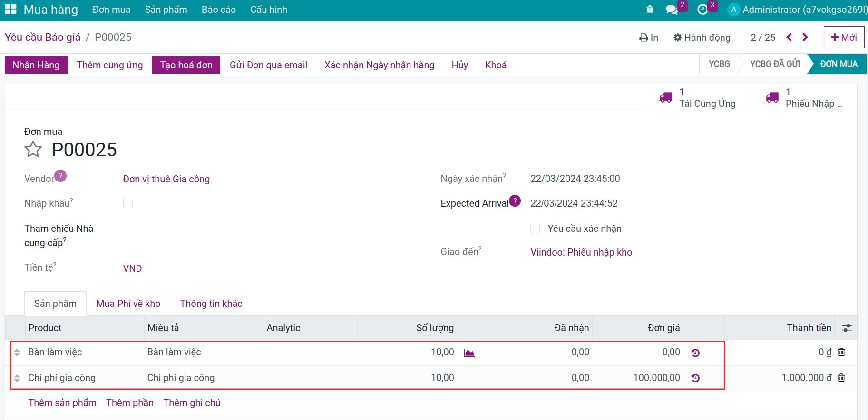Click the price history icon for Chi phí gia công
The image size is (868, 420).
(x=695, y=378)
